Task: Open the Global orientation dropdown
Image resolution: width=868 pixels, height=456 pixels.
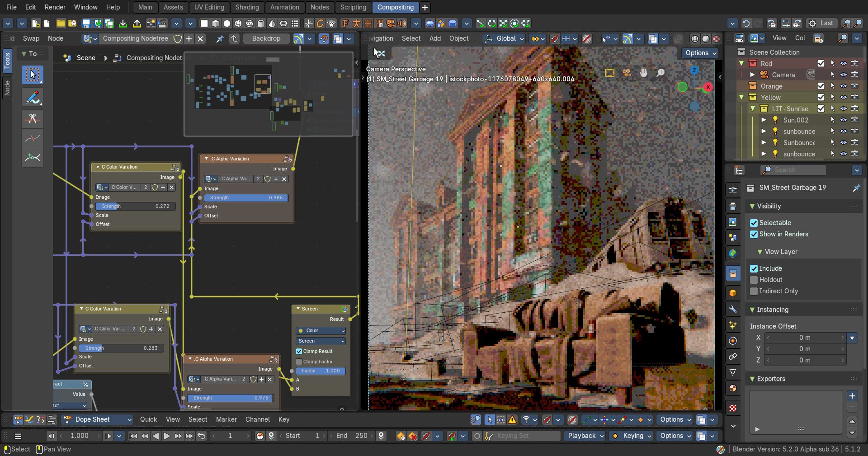Action: pyautogui.click(x=504, y=39)
